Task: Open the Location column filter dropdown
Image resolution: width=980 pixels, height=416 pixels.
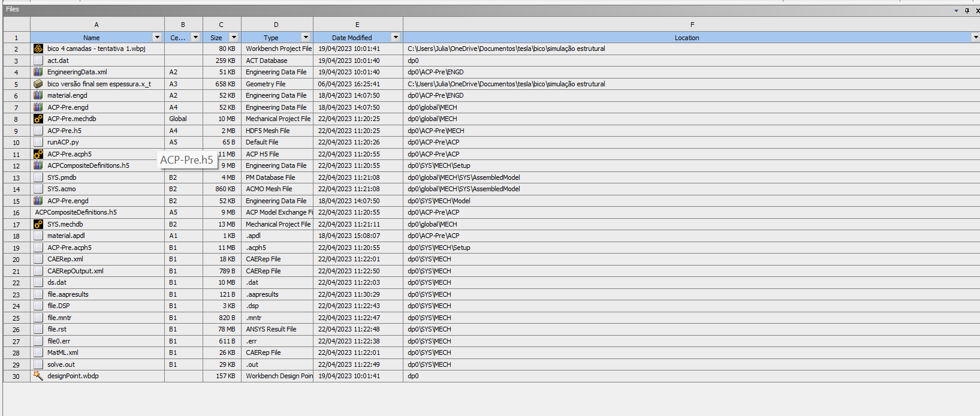Action: (x=975, y=37)
